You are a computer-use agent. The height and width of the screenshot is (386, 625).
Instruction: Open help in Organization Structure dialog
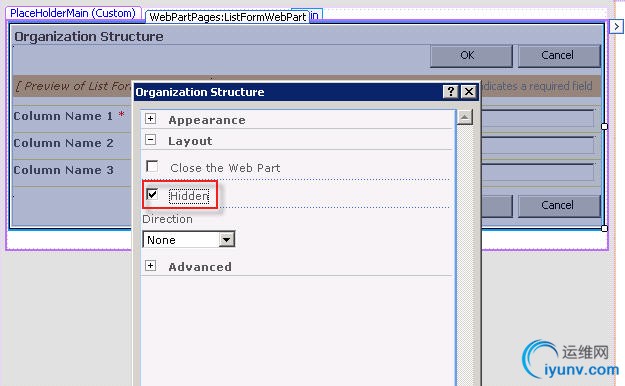[450, 92]
